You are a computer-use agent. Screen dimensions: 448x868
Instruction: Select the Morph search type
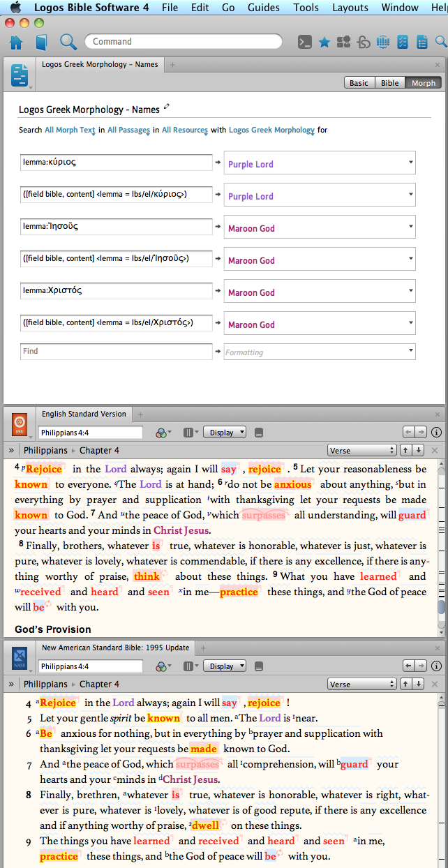(424, 82)
